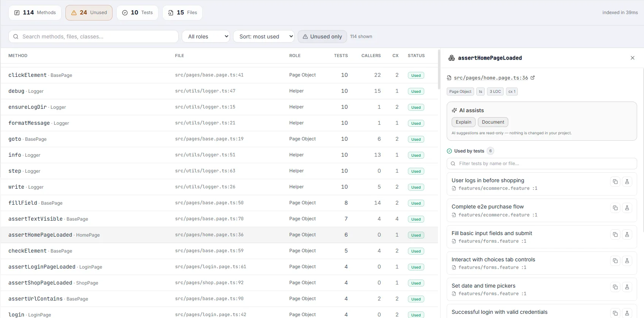Click the check-circle icon beside 'Used by tests'
644x318 pixels.
(449, 151)
